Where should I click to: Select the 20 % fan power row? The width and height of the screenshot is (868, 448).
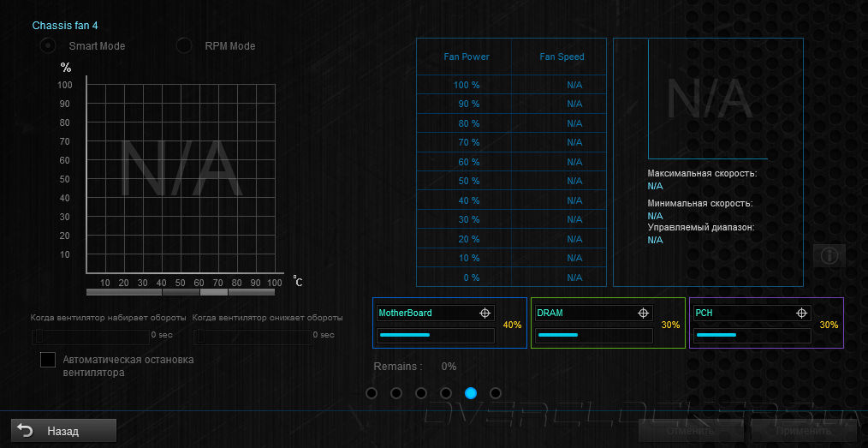click(x=512, y=239)
